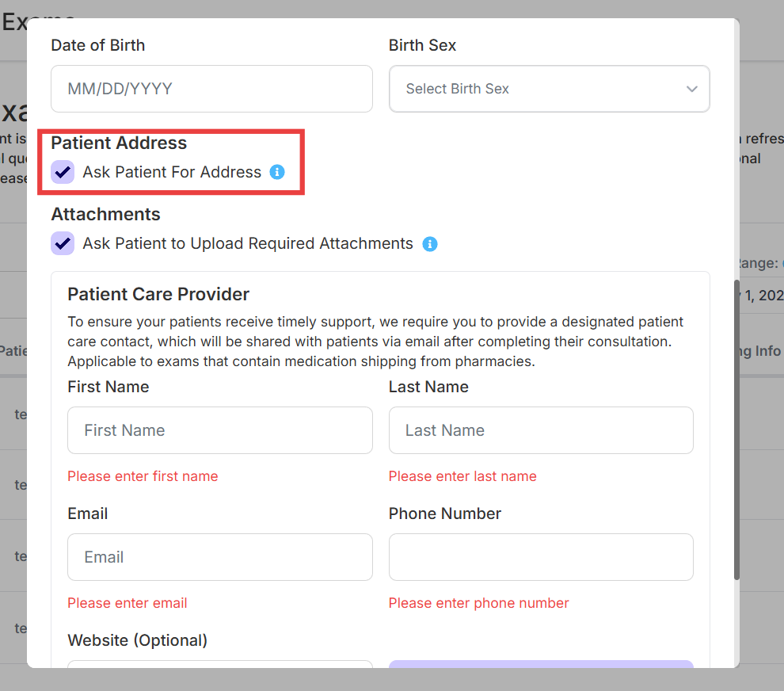Click the info icon beside Ask Patient For Address
The image size is (784, 691).
(277, 172)
